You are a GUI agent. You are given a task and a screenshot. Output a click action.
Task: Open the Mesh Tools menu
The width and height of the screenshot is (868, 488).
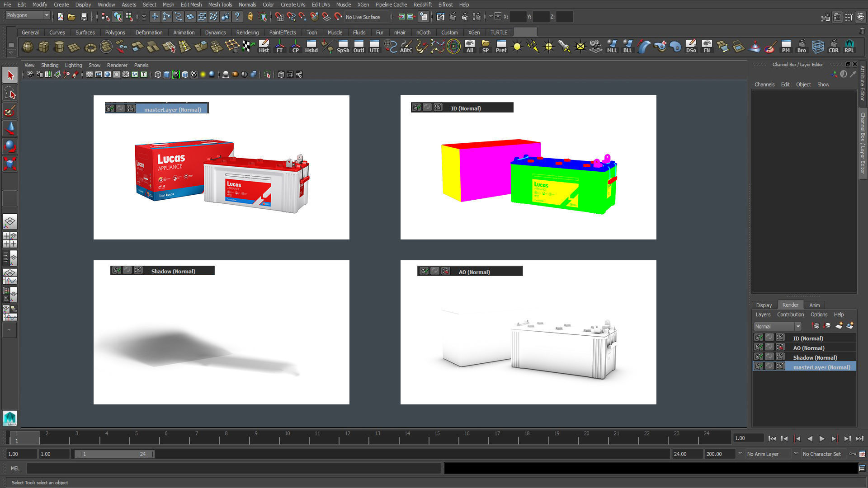coord(220,5)
